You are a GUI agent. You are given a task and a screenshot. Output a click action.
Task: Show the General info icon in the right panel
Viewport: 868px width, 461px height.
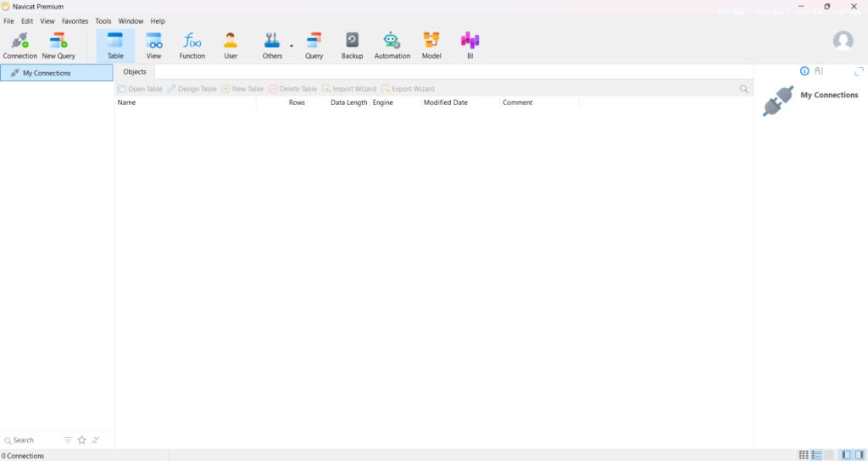point(804,71)
